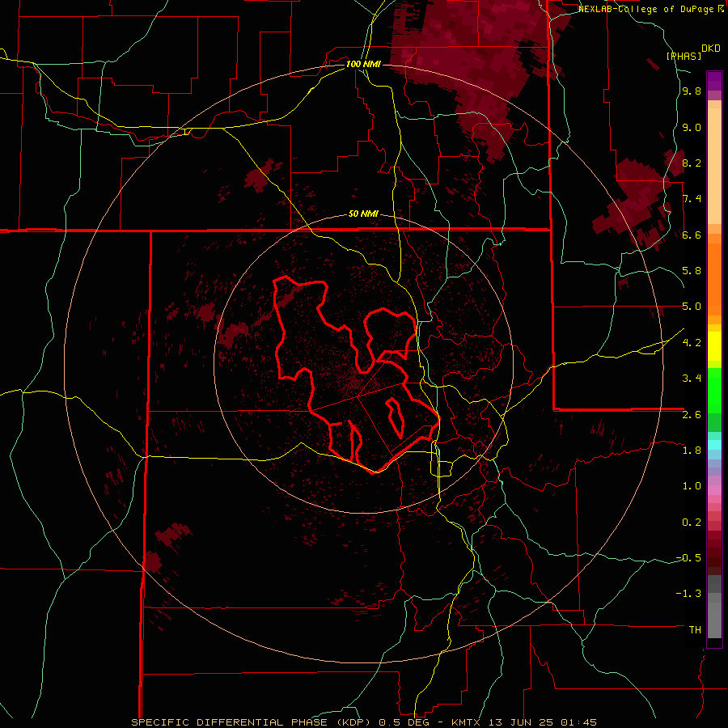Click the 8.2 scale value

tap(692, 163)
